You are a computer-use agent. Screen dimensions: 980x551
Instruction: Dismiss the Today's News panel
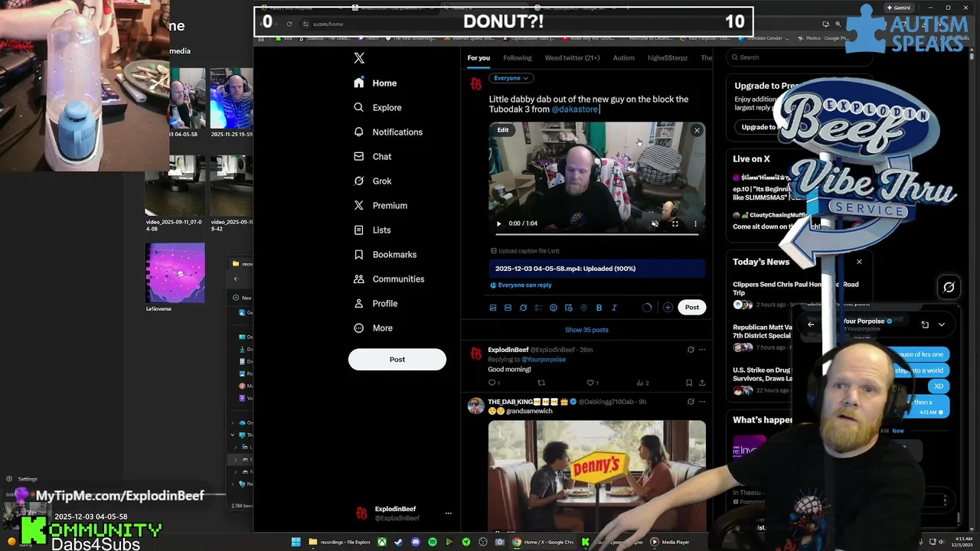[859, 262]
